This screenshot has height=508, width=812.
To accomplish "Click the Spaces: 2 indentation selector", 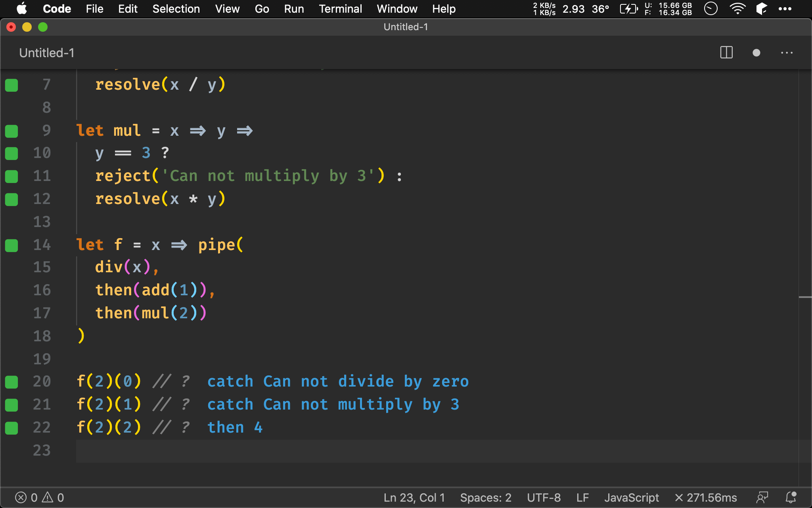I will [485, 497].
